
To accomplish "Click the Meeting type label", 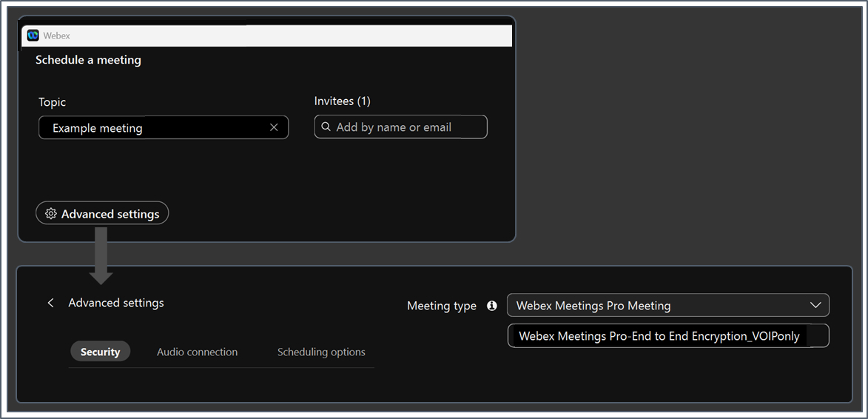I will [x=441, y=306].
